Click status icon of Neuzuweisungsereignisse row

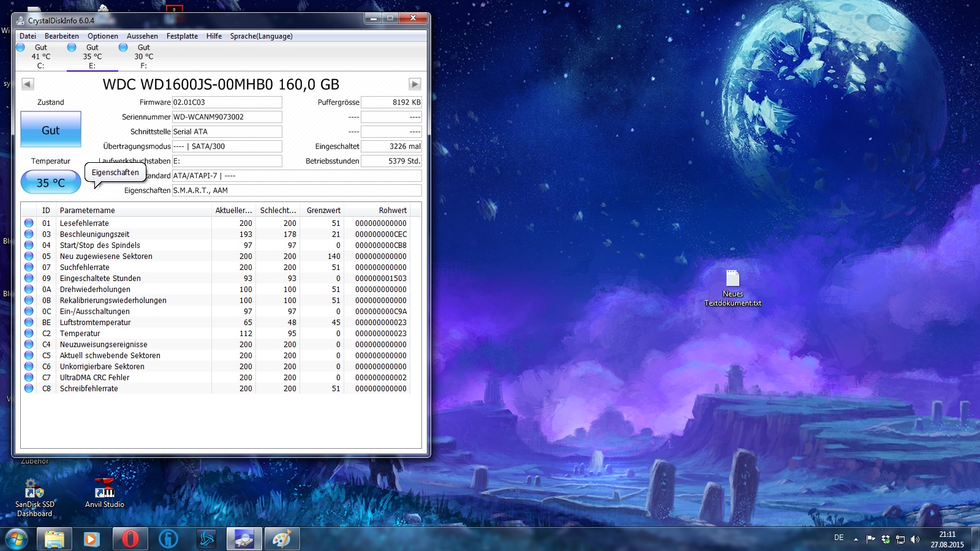coord(29,344)
